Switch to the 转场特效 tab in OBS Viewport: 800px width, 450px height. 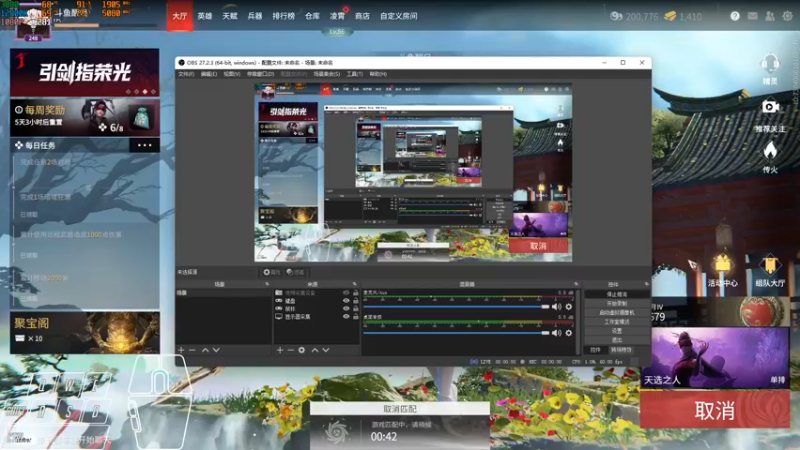click(x=621, y=350)
